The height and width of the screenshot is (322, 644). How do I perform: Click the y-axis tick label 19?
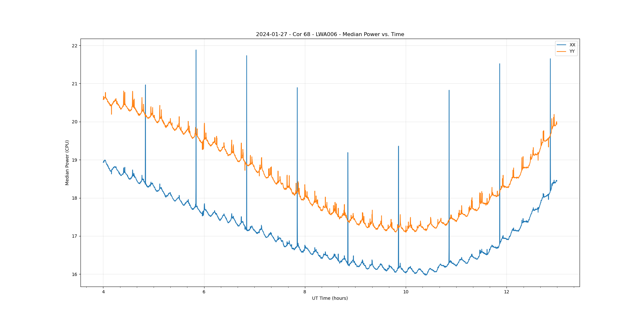[x=75, y=160]
